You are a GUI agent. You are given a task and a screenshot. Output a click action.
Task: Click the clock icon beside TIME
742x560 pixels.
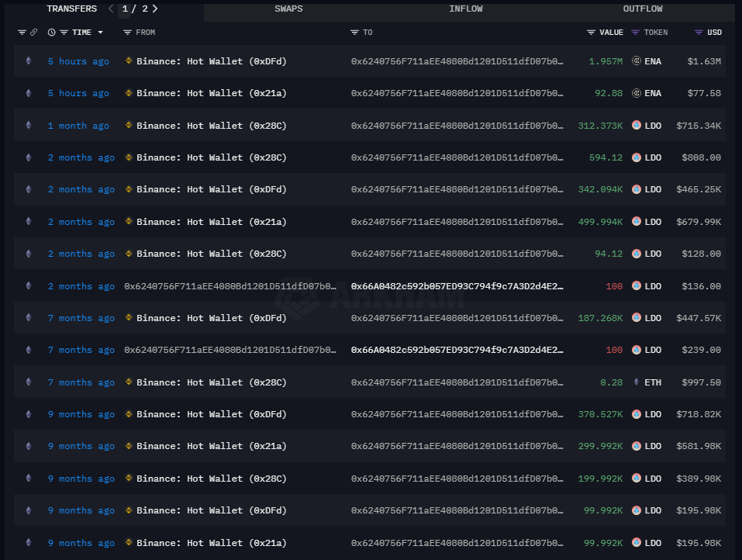[51, 33]
